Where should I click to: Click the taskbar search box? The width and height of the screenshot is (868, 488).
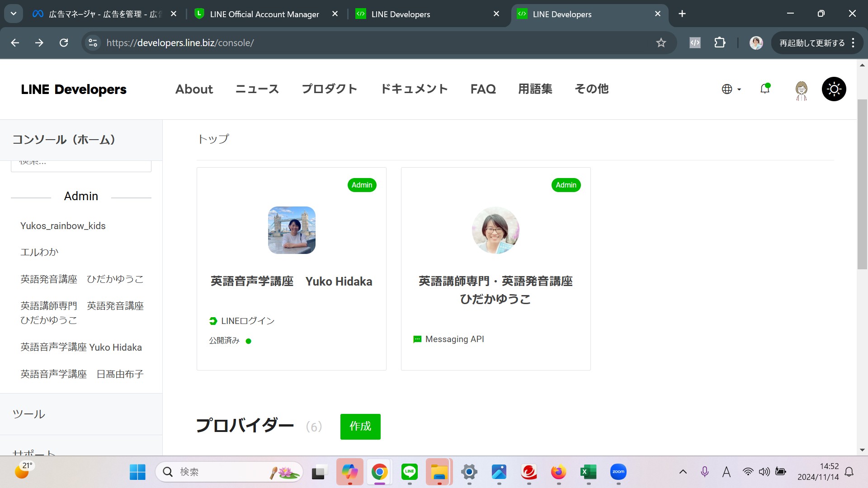tap(229, 472)
